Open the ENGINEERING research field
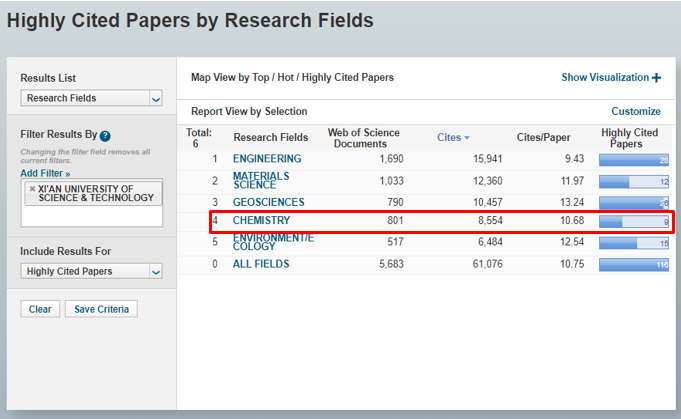 [267, 159]
